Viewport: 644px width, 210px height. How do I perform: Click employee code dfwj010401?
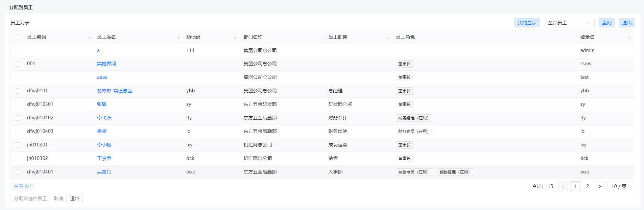pyautogui.click(x=40, y=172)
